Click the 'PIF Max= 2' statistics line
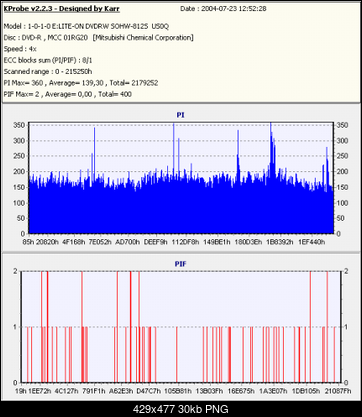This screenshot has width=362, height=417. [x=68, y=94]
